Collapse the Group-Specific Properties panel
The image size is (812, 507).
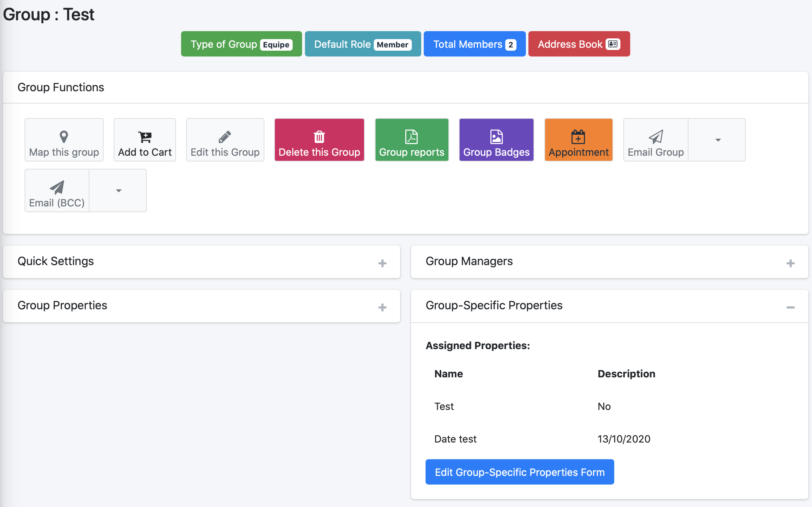(x=791, y=307)
